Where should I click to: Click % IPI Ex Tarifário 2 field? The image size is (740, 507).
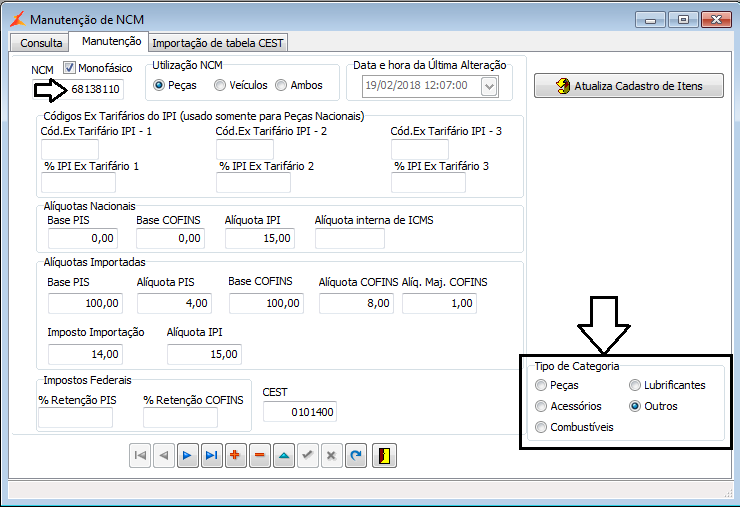(x=253, y=182)
